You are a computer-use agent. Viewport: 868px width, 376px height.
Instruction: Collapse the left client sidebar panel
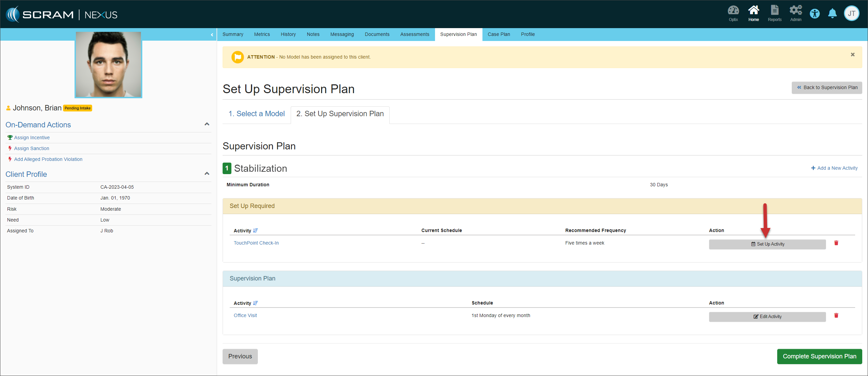tap(212, 35)
